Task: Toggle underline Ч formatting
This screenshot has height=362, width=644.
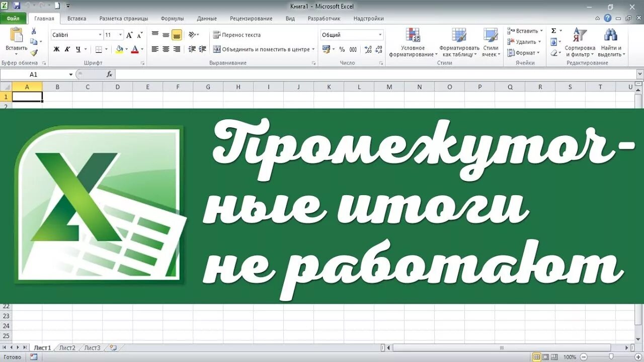Action: [78, 49]
